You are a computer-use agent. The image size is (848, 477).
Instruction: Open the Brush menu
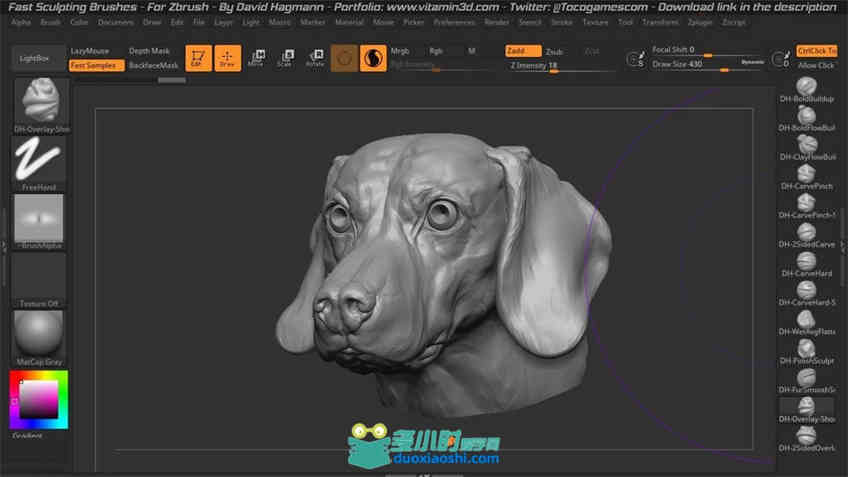point(51,23)
